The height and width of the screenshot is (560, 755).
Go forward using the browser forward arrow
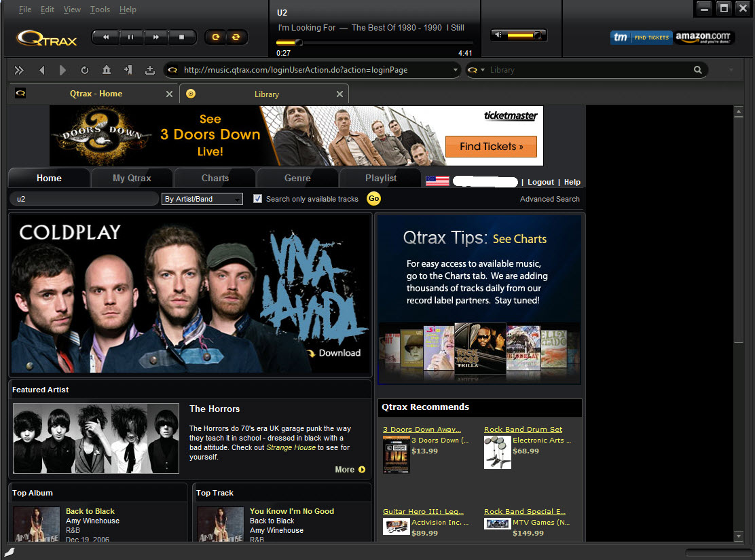pyautogui.click(x=62, y=71)
